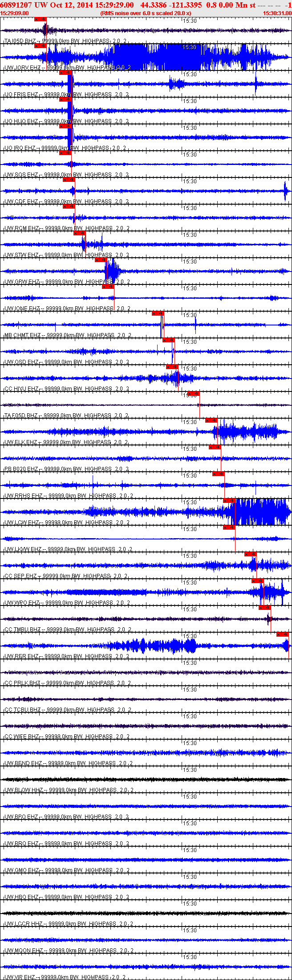Click the 'UO HUO EHZ' station label
292x980 pixels.
[x=21, y=121]
